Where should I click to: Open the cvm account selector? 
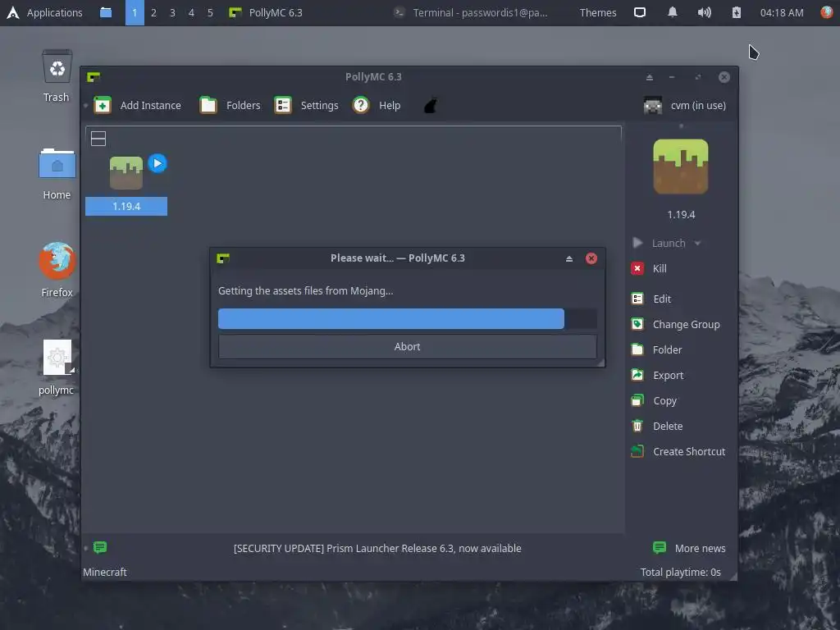point(685,105)
